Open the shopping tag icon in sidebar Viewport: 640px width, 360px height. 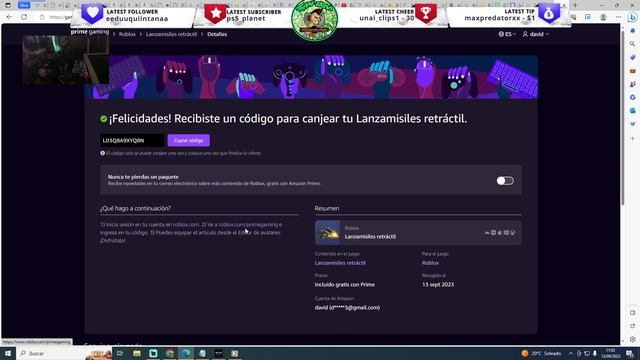(x=633, y=58)
